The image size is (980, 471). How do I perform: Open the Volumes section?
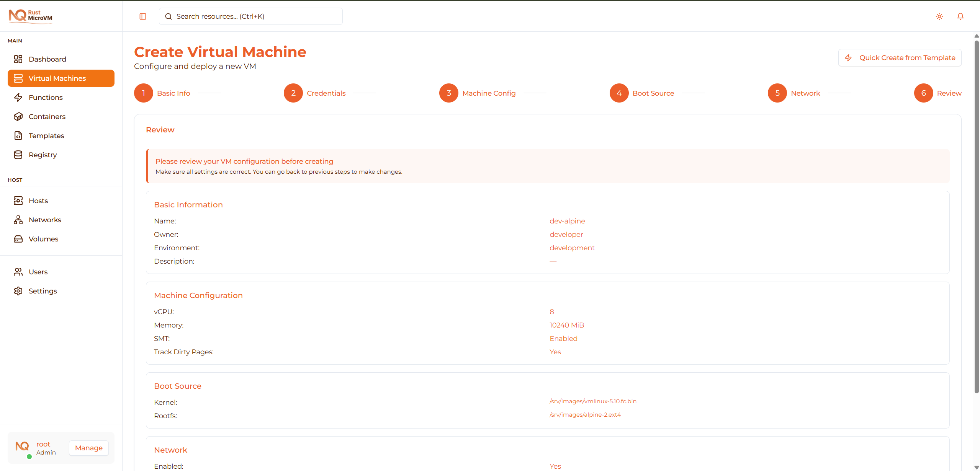point(43,239)
